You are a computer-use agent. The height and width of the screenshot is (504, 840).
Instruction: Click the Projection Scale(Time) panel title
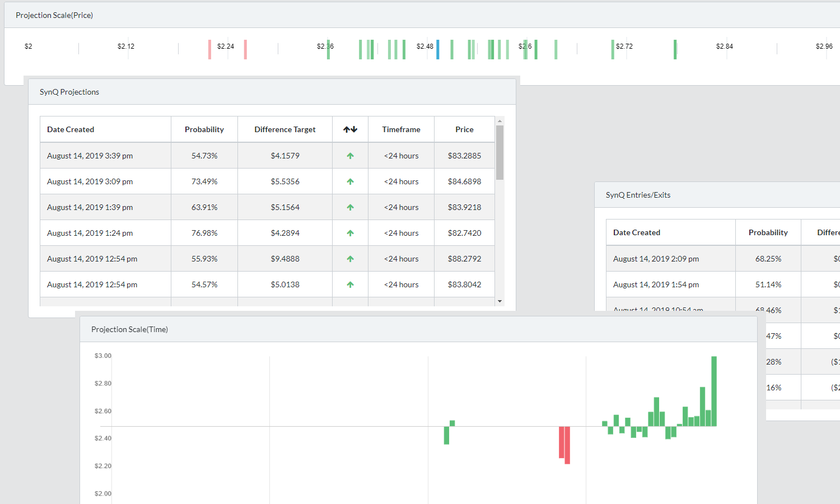(x=129, y=329)
